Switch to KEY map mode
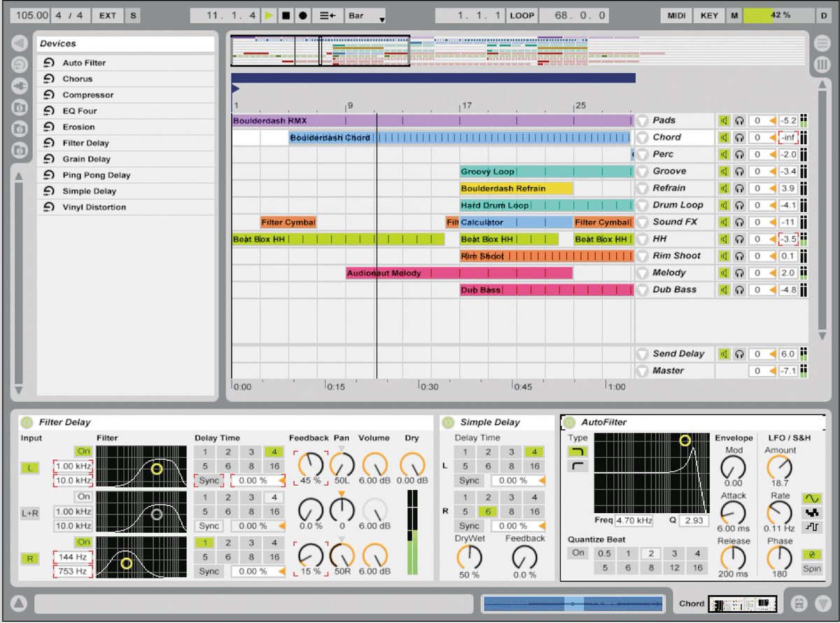The height and width of the screenshot is (623, 840). [709, 15]
